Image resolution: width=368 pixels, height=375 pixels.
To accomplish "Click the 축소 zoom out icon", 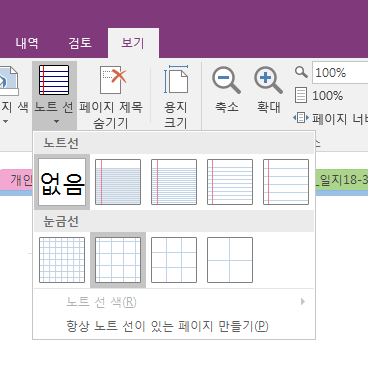I will 226,81.
